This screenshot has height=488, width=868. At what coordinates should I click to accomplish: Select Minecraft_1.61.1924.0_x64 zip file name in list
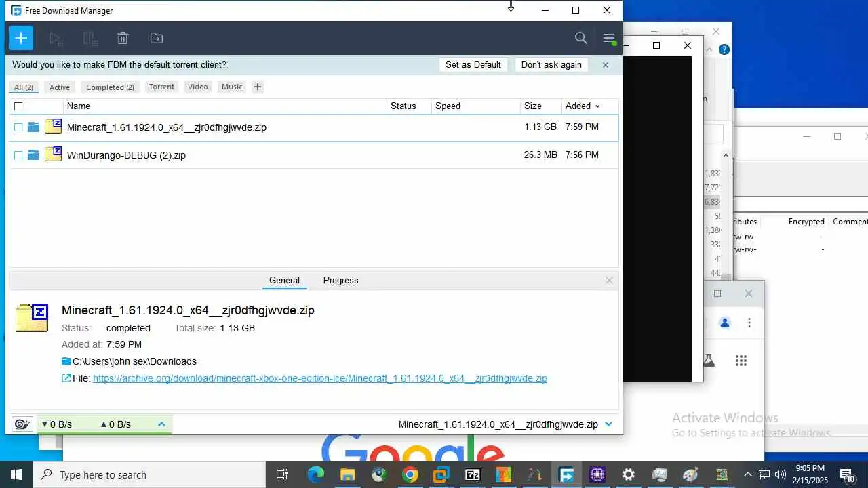167,127
